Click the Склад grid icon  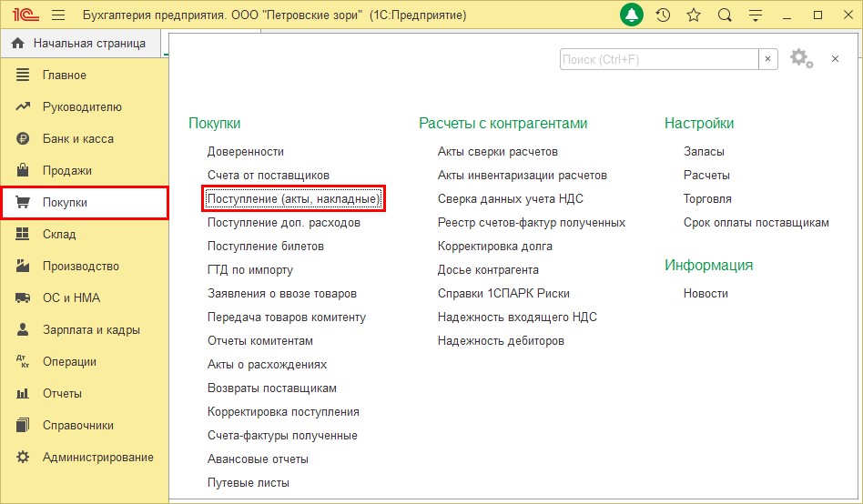(x=23, y=234)
